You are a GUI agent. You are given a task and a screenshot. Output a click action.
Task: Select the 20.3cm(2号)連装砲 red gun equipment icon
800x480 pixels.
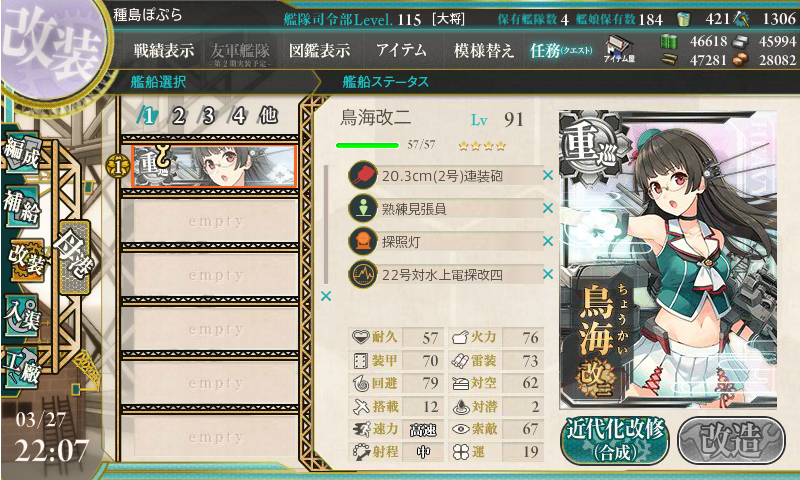[x=363, y=175]
